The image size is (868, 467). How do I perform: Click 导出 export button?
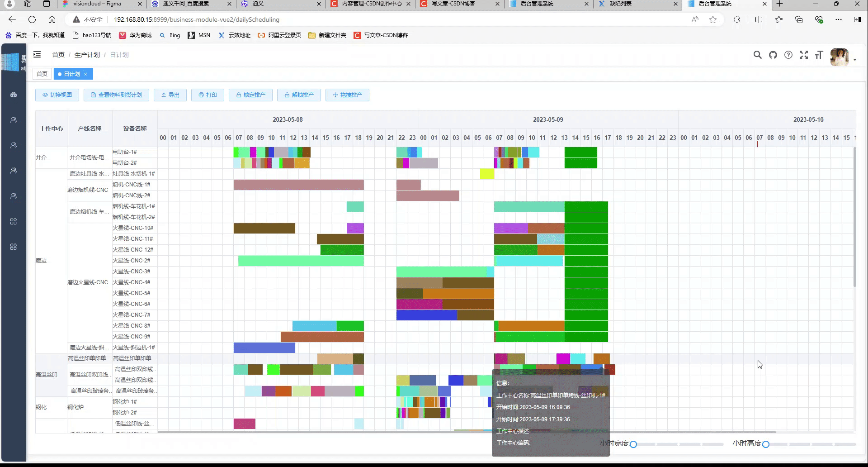[170, 95]
